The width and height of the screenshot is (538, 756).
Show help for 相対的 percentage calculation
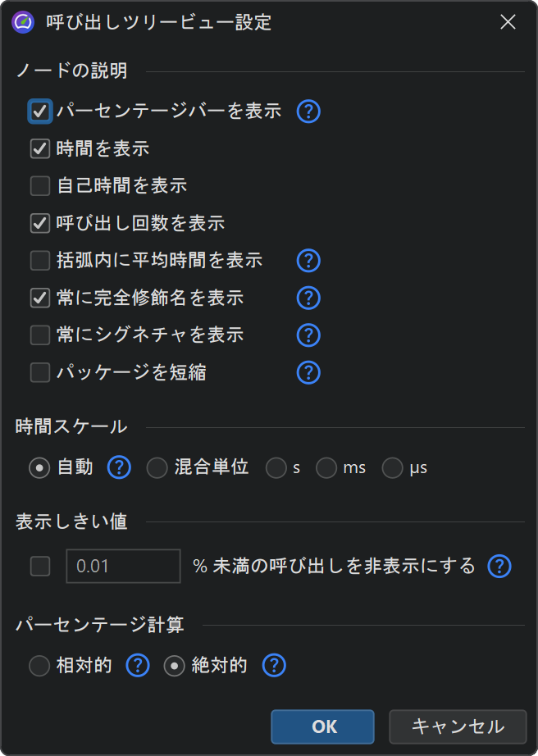tap(137, 666)
